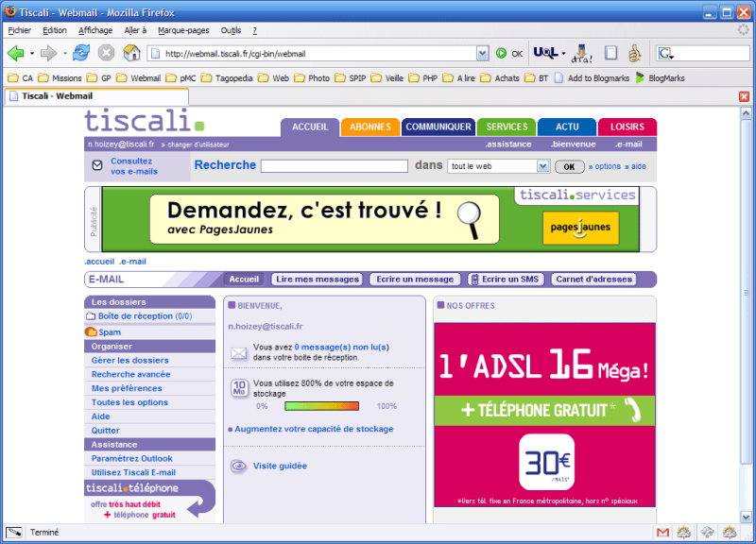Click the PagesJaunes banner ad
This screenshot has height=544, width=756.
tap(370, 219)
